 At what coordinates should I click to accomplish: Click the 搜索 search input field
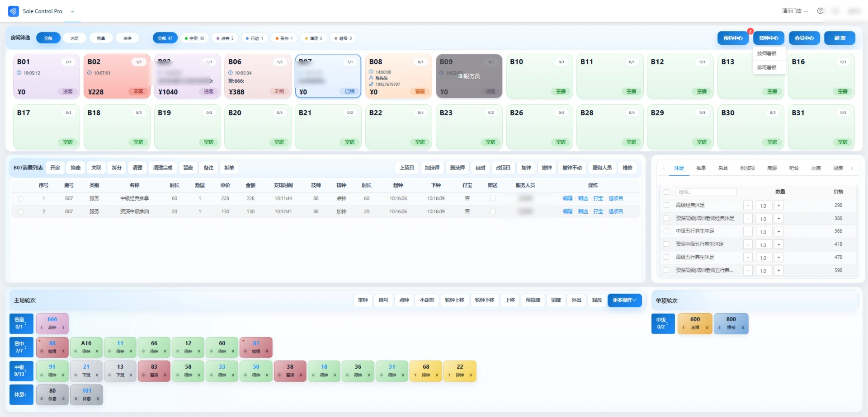point(706,192)
